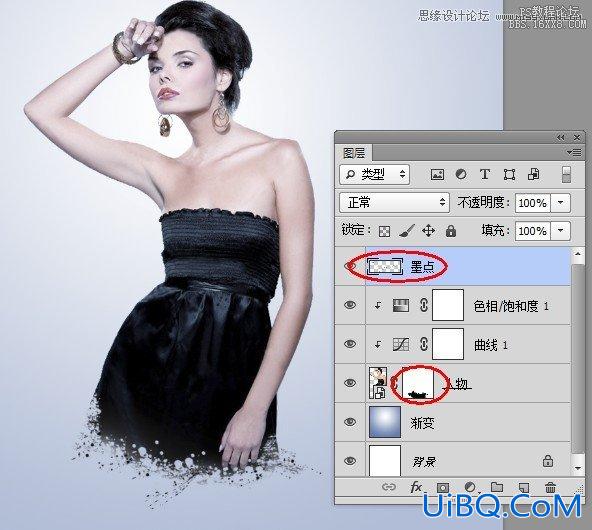Click the link layers chain button

388,487
